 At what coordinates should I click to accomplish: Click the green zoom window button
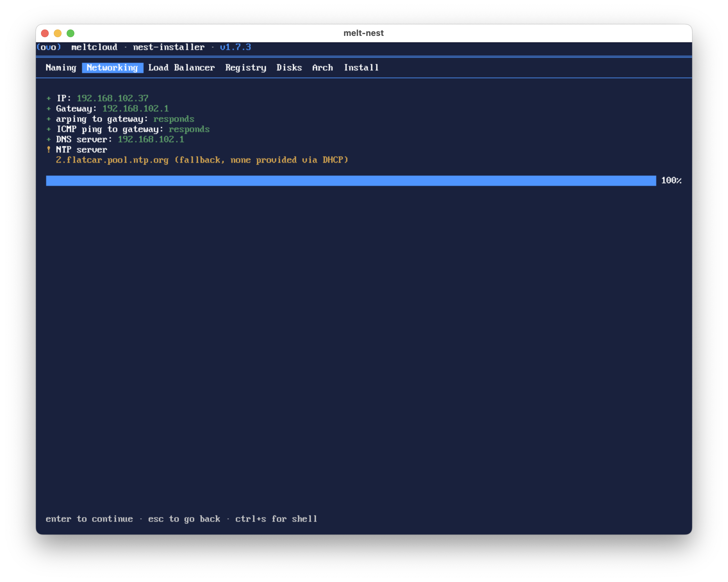(70, 33)
